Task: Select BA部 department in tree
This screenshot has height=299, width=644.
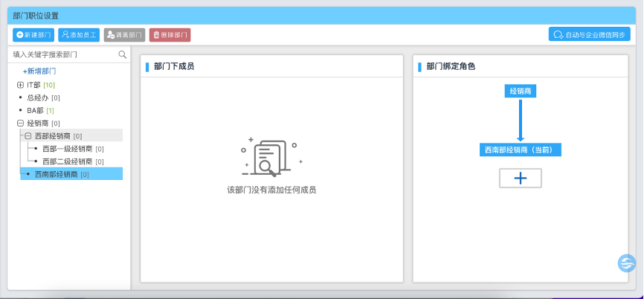Action: [35, 110]
